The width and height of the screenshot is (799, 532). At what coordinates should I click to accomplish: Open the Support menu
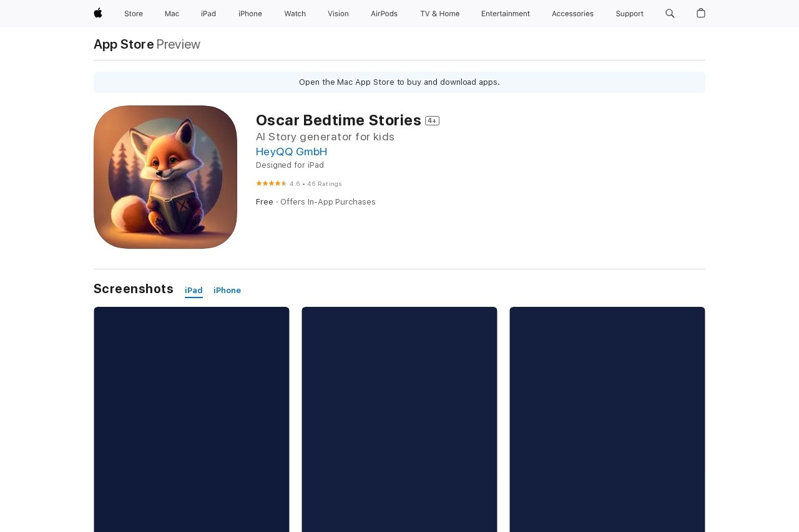[x=629, y=14]
